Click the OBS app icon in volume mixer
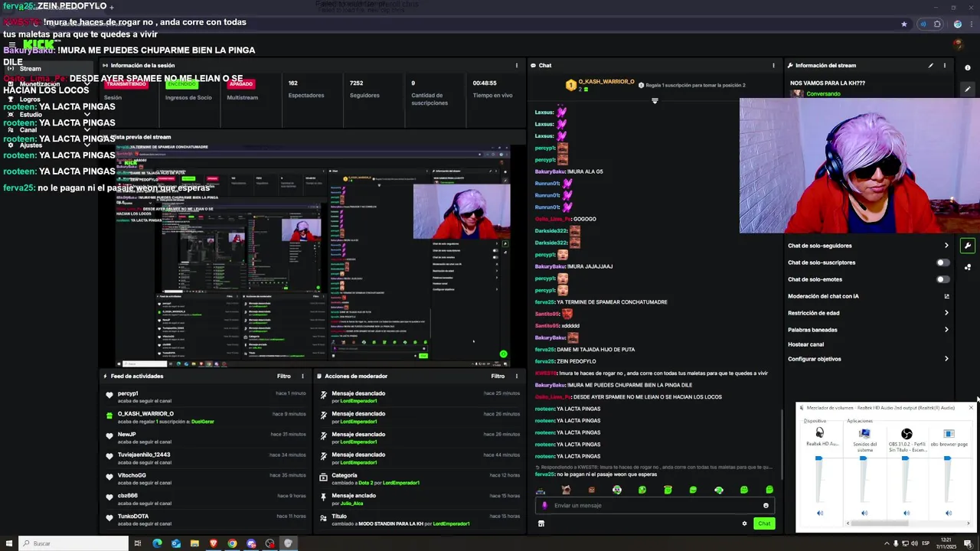This screenshot has height=551, width=980. pyautogui.click(x=906, y=434)
